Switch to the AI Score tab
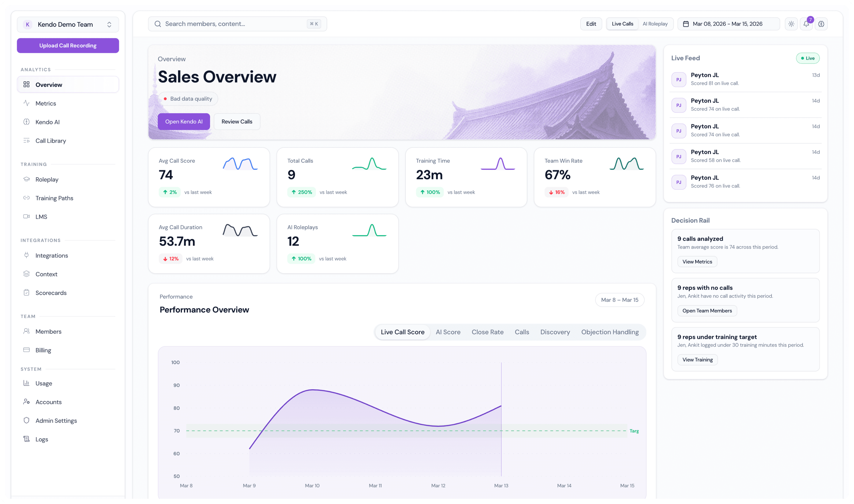854x504 pixels. [448, 332]
